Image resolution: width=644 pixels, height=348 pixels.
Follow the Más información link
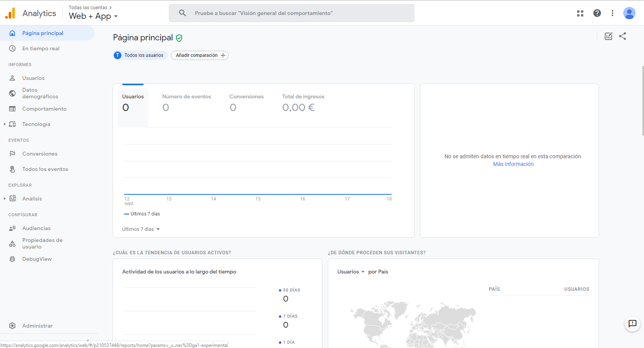tap(513, 164)
